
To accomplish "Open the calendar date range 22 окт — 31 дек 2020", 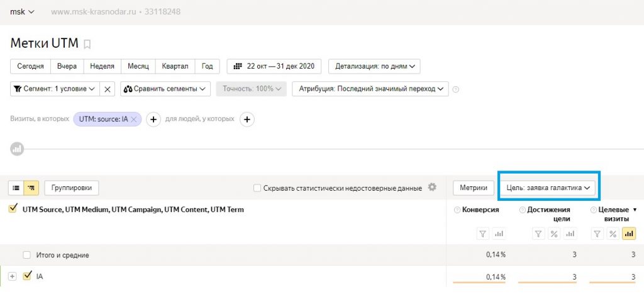I will [274, 66].
